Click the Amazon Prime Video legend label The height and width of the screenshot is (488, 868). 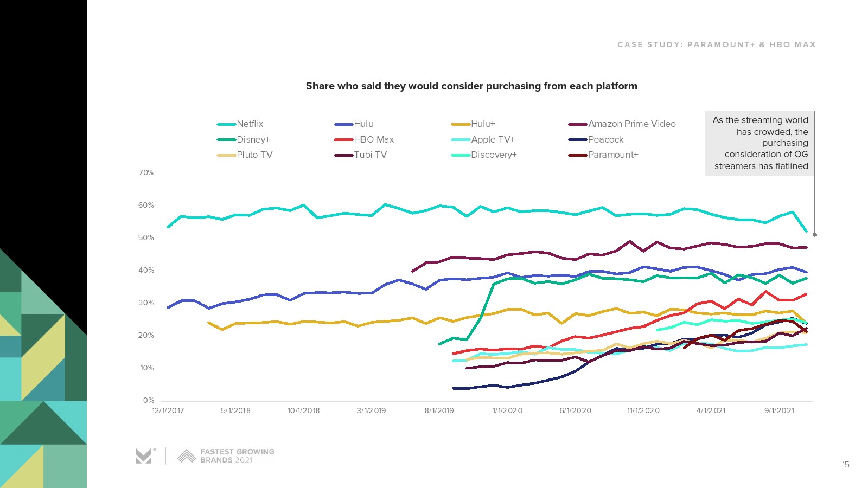pos(632,124)
